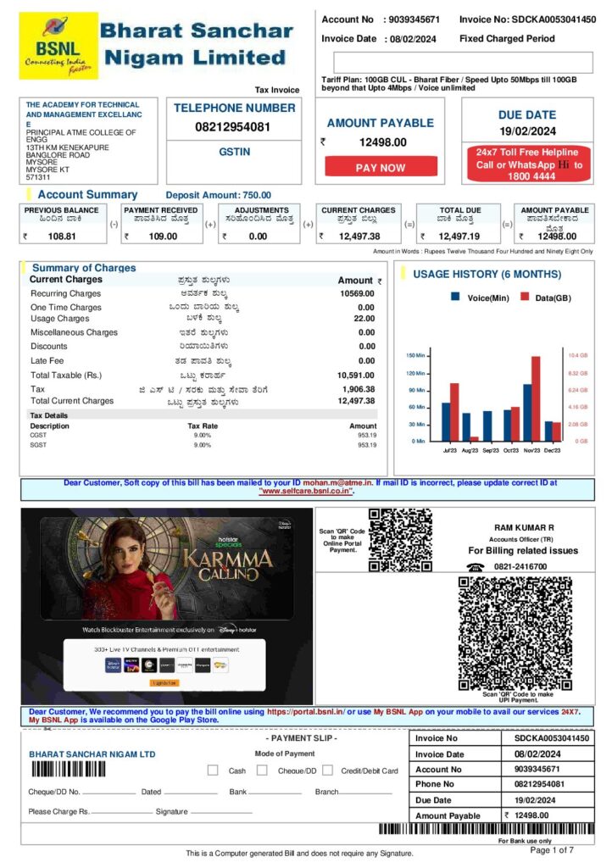This screenshot has height=868, width=612.
Task: Click the Total Taxable amount 10,591.00
Action: pyautogui.click(x=356, y=375)
